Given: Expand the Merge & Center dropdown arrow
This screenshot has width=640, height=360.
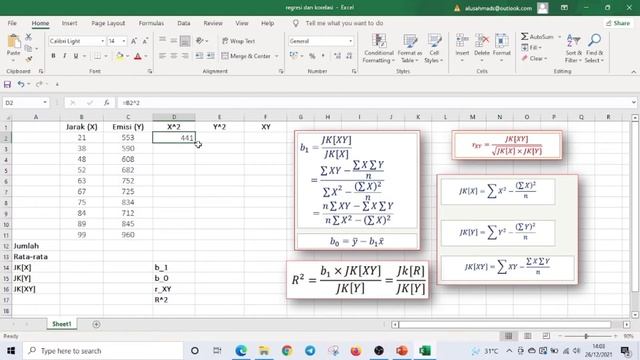Looking at the screenshot, I should (277, 56).
